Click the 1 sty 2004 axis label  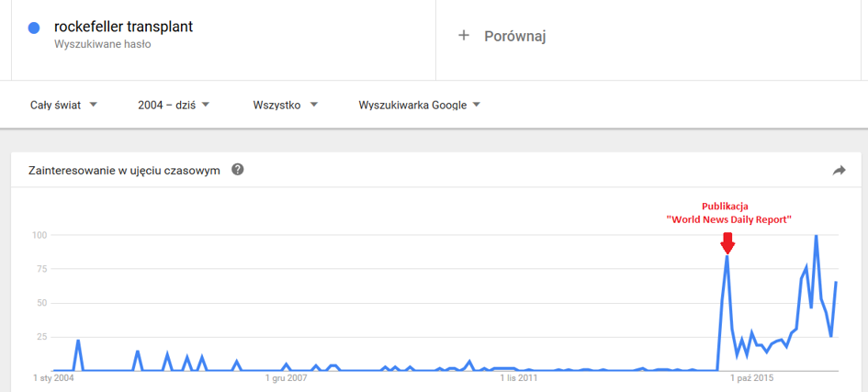(52, 379)
